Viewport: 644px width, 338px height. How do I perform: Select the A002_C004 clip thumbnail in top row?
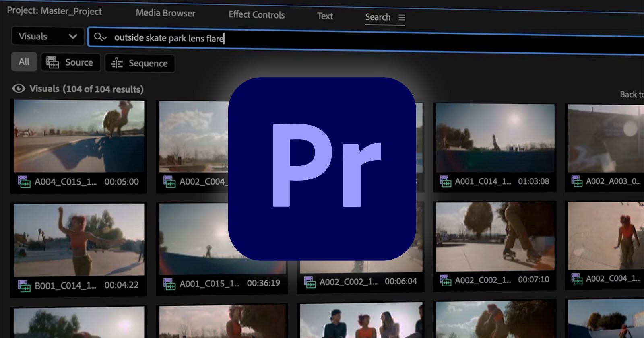tap(194, 137)
